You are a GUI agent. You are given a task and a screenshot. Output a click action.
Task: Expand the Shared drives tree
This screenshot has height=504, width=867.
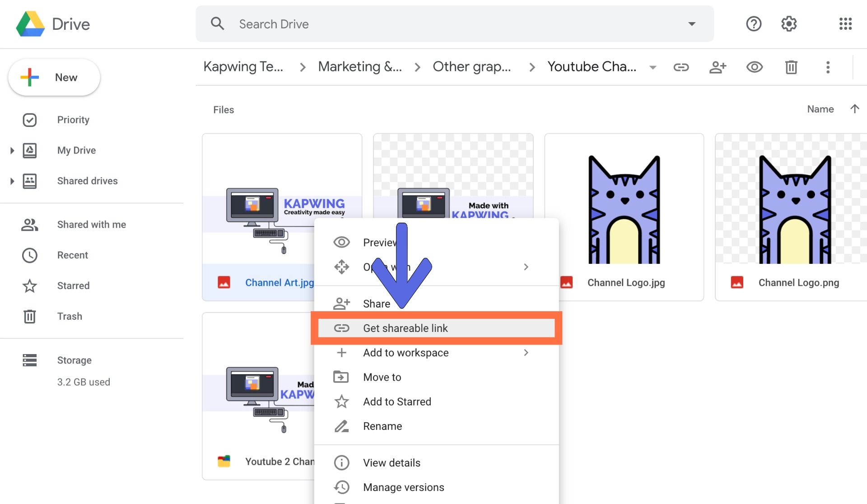(12, 181)
